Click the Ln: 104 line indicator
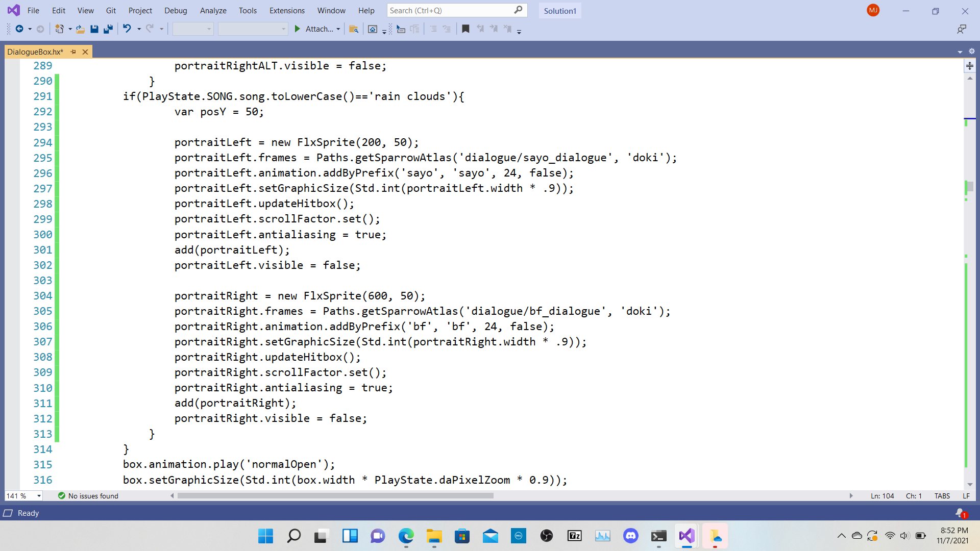The height and width of the screenshot is (551, 980). pos(882,495)
